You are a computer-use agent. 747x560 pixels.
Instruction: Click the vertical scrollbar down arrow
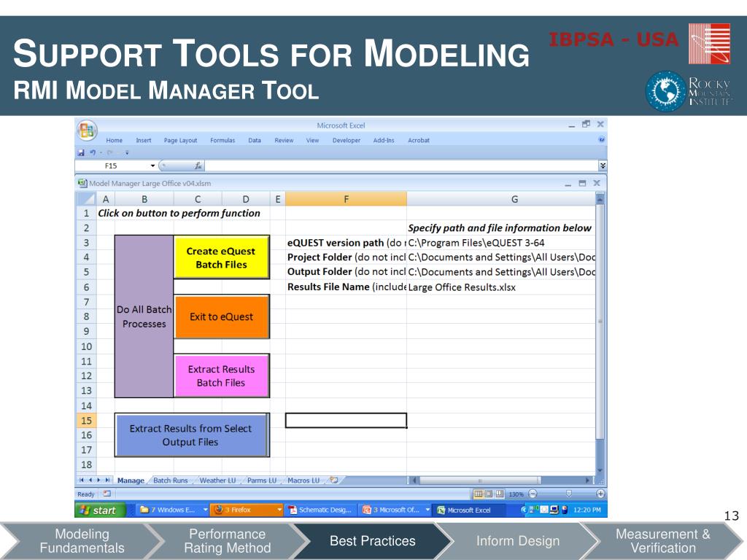[600, 470]
